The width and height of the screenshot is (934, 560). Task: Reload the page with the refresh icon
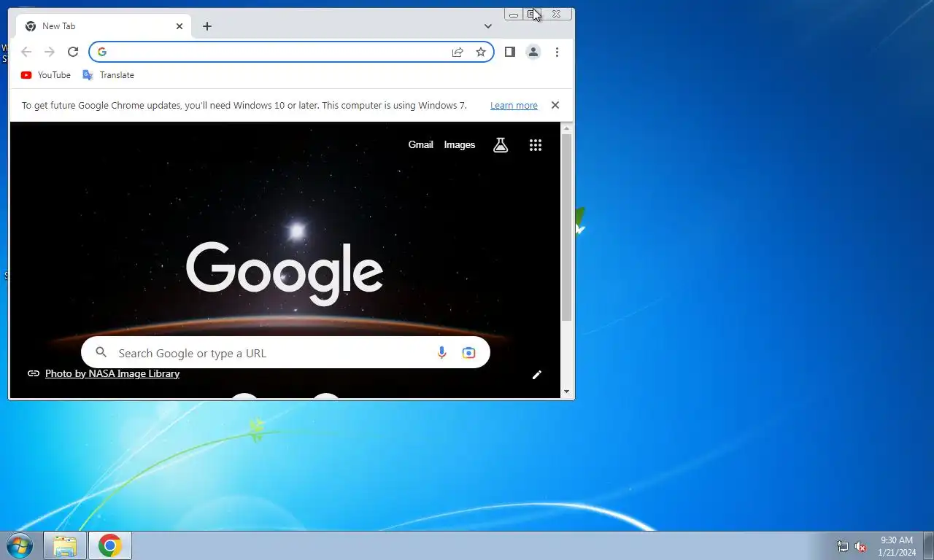click(73, 52)
